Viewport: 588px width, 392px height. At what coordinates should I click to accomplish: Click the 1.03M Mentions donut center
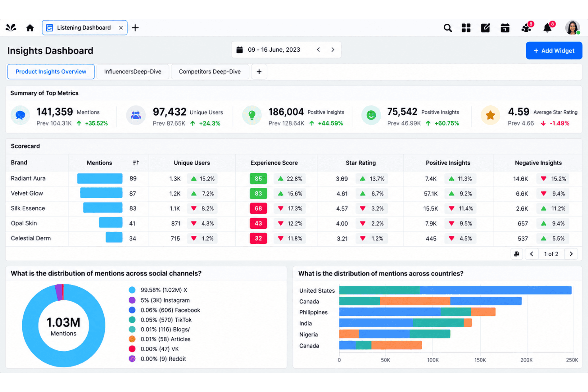pyautogui.click(x=64, y=326)
